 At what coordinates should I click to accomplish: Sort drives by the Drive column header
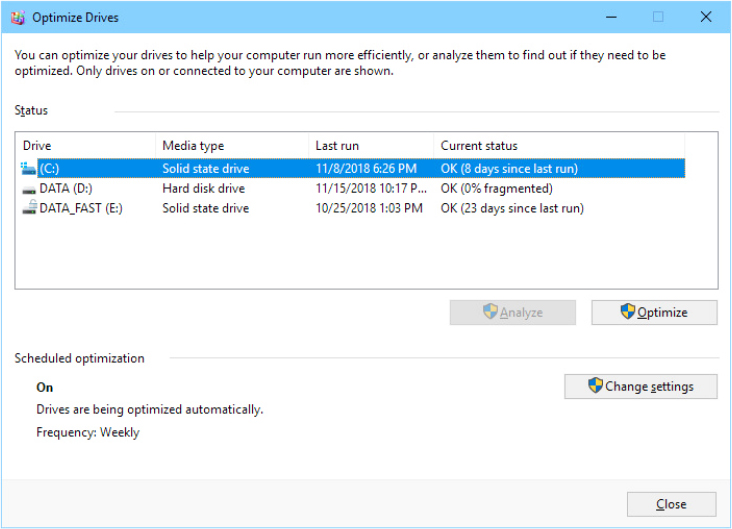pos(85,146)
